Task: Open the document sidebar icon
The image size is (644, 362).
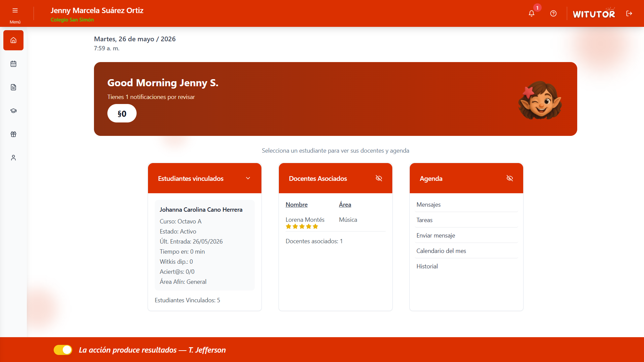Action: tap(13, 87)
